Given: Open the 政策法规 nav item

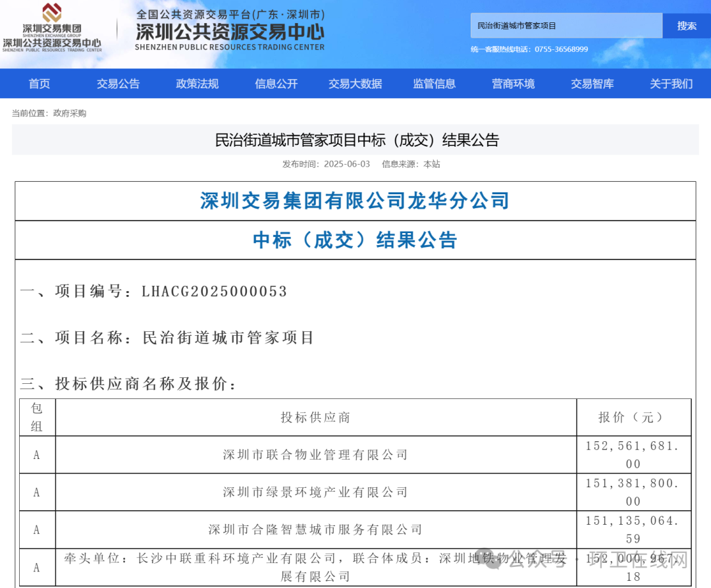Looking at the screenshot, I should (197, 84).
